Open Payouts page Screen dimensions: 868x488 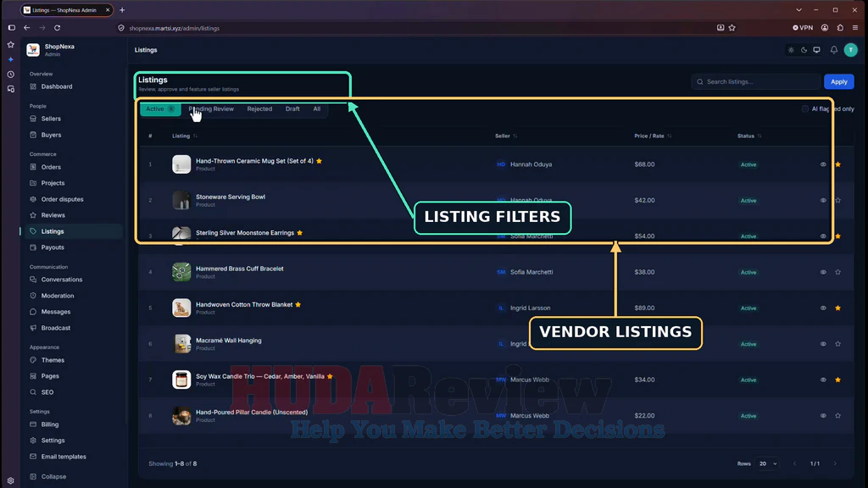point(52,247)
